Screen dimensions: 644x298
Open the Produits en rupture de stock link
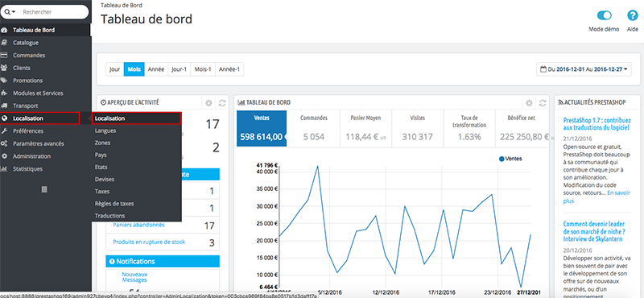(149, 242)
